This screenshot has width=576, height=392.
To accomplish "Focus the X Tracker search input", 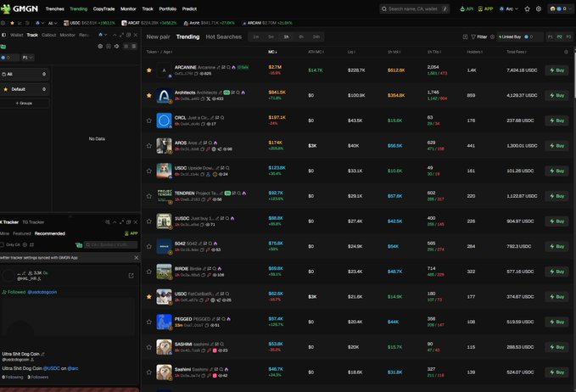I will (110, 244).
